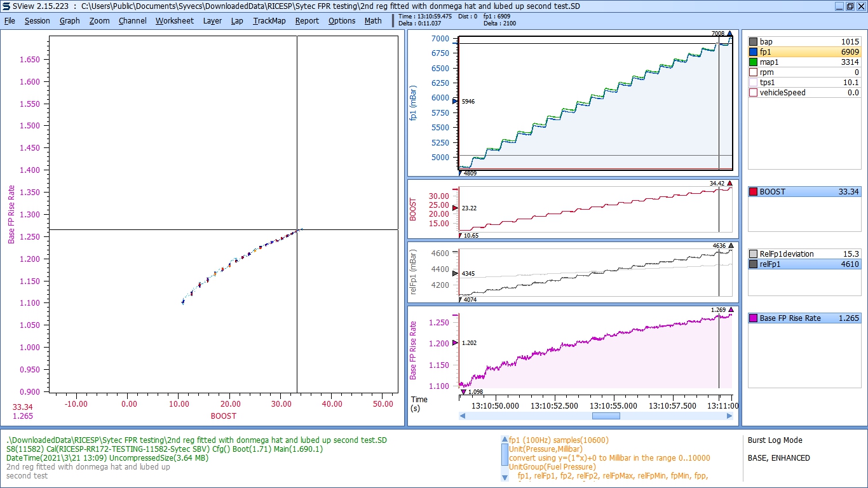
Task: Open the Channel menu
Action: [132, 20]
